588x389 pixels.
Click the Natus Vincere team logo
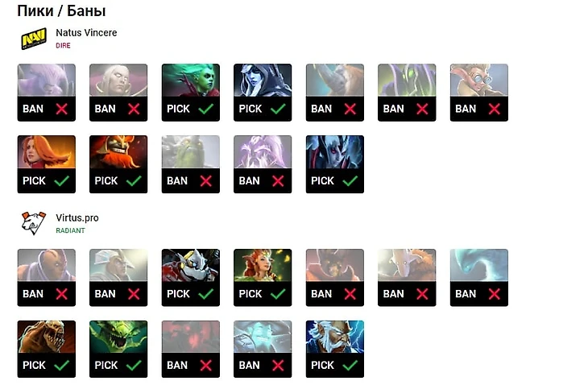[x=34, y=39]
